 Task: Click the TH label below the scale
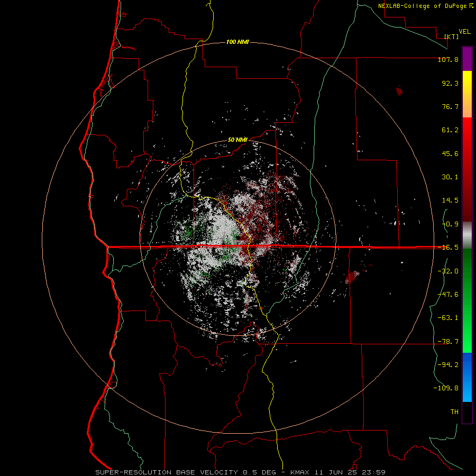point(454,412)
